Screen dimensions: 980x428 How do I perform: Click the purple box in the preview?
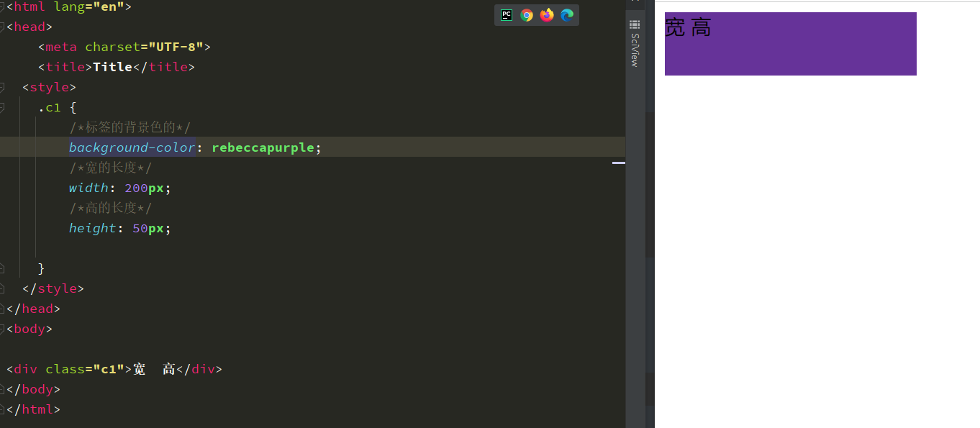coord(791,44)
